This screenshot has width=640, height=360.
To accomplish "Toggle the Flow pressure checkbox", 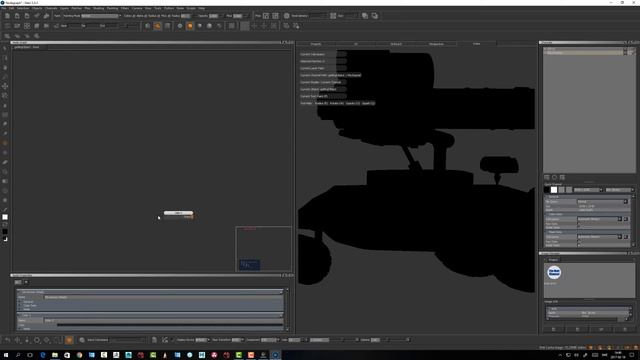I will (x=168, y=16).
